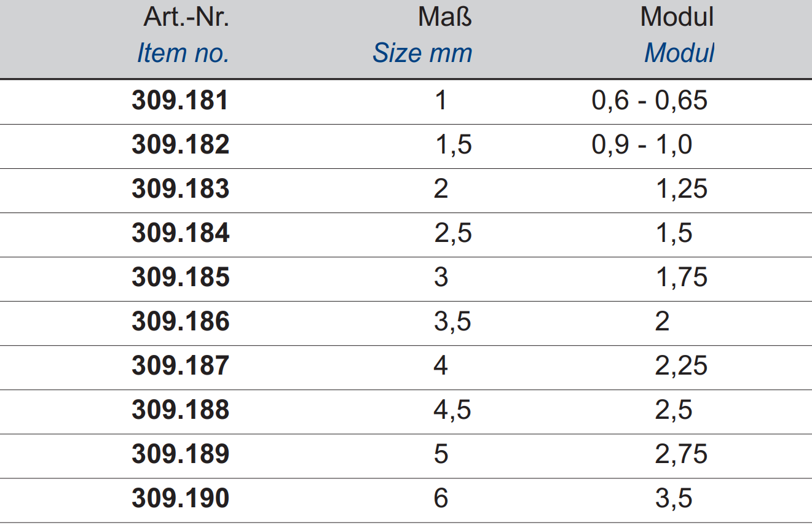Screen dimensions: 812x530
Task: Select item number 309.187
Action: (180, 366)
